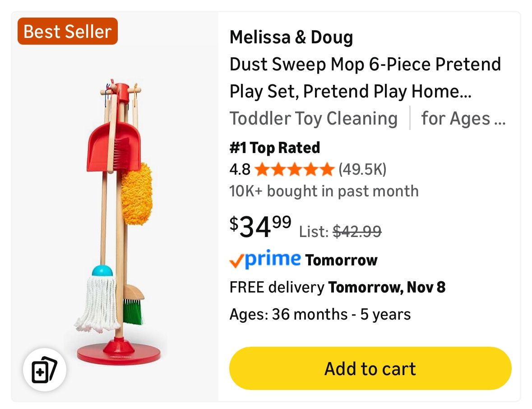This screenshot has height=409, width=532.
Task: Click the orange Best Seller badge
Action: [x=67, y=31]
